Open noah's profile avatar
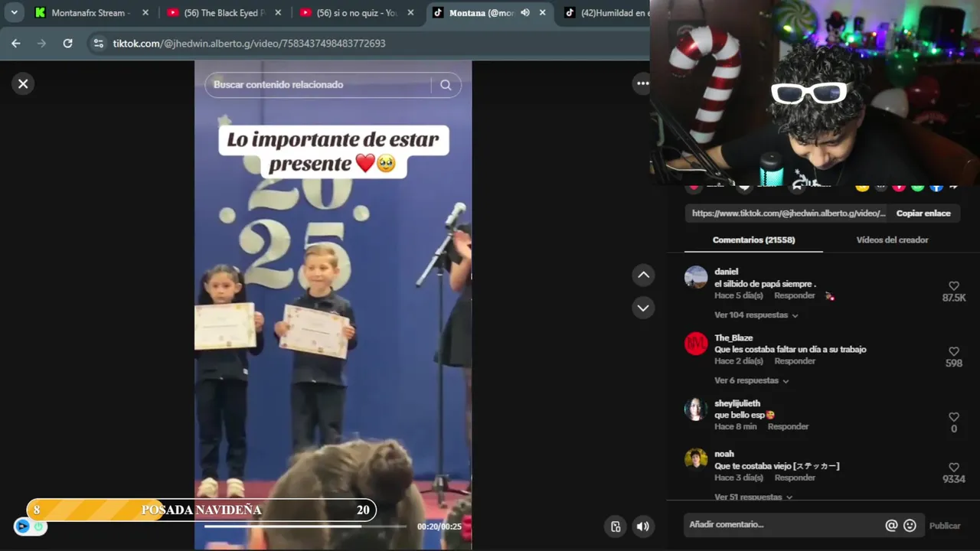The width and height of the screenshot is (980, 551). (x=696, y=459)
